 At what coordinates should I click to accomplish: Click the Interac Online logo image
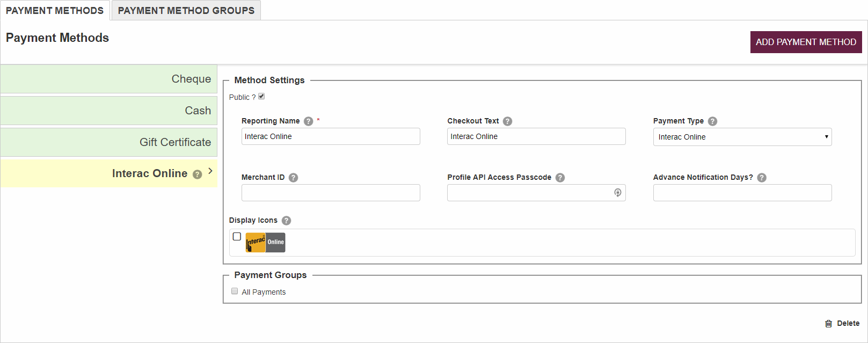click(265, 243)
